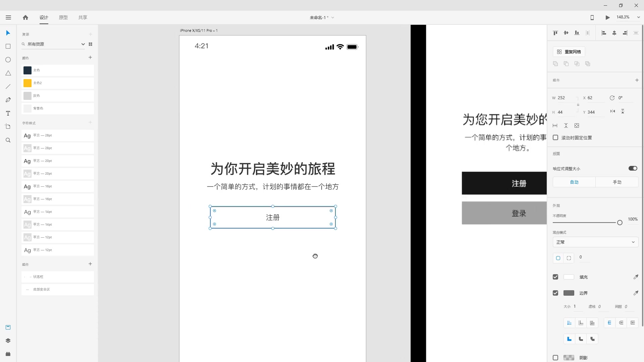Add a component in assets panel

pos(90,264)
